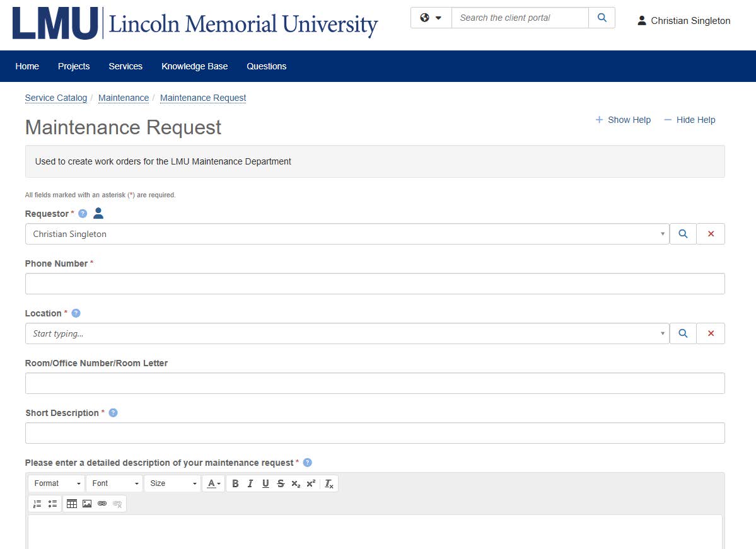Expand the Location dropdown arrow
Image resolution: width=756 pixels, height=549 pixels.
(x=663, y=333)
